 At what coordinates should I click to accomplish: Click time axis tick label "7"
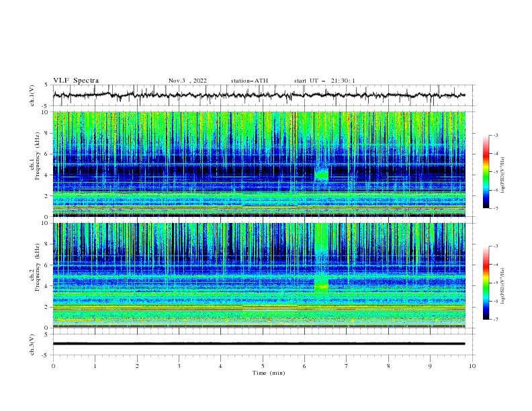click(347, 366)
